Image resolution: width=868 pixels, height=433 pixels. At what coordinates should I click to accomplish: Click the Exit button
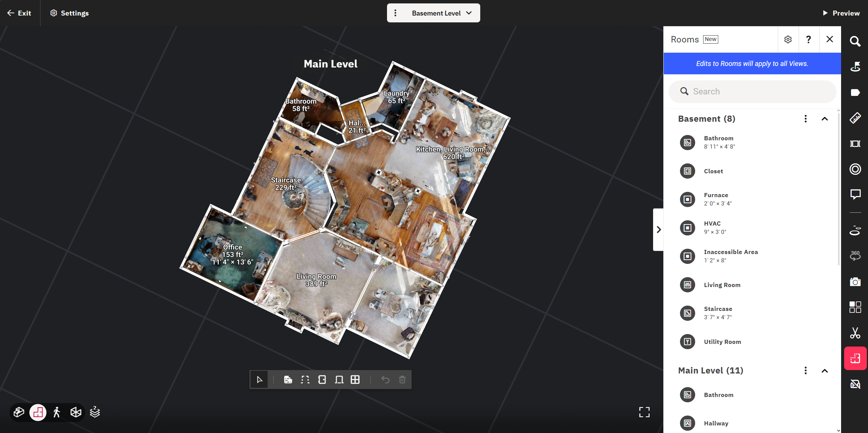tap(19, 13)
